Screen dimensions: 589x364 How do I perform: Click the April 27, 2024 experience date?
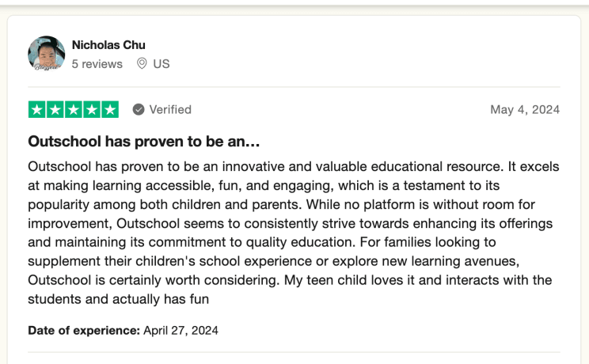[180, 330]
